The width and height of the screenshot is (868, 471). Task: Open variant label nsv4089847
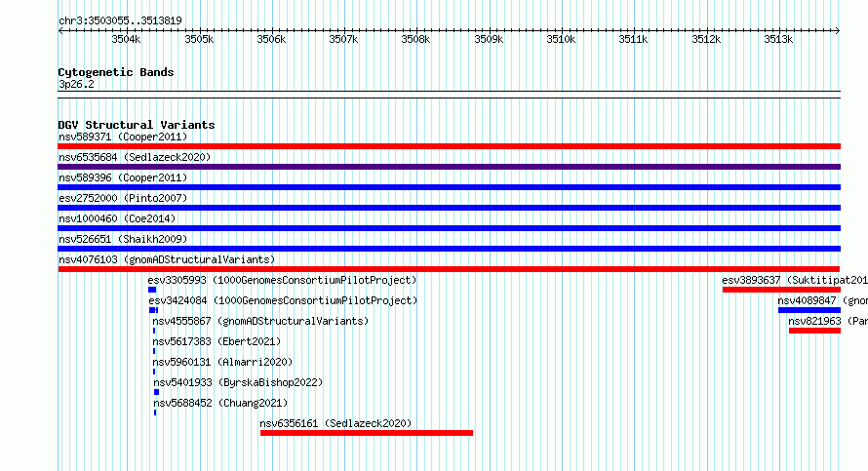point(822,300)
